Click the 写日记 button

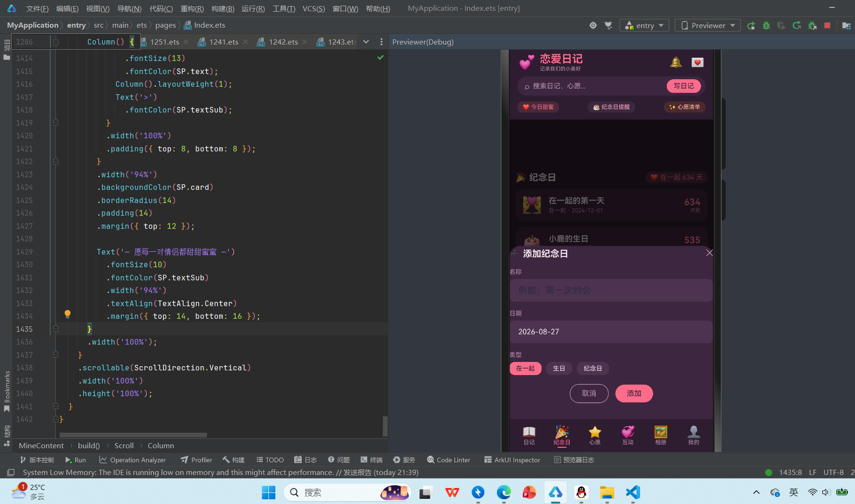(684, 86)
